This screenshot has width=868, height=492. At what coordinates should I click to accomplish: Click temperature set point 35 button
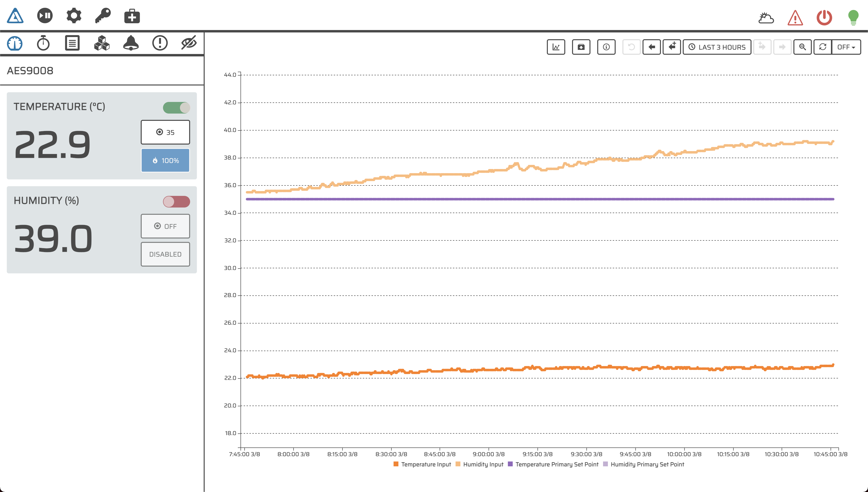point(165,132)
